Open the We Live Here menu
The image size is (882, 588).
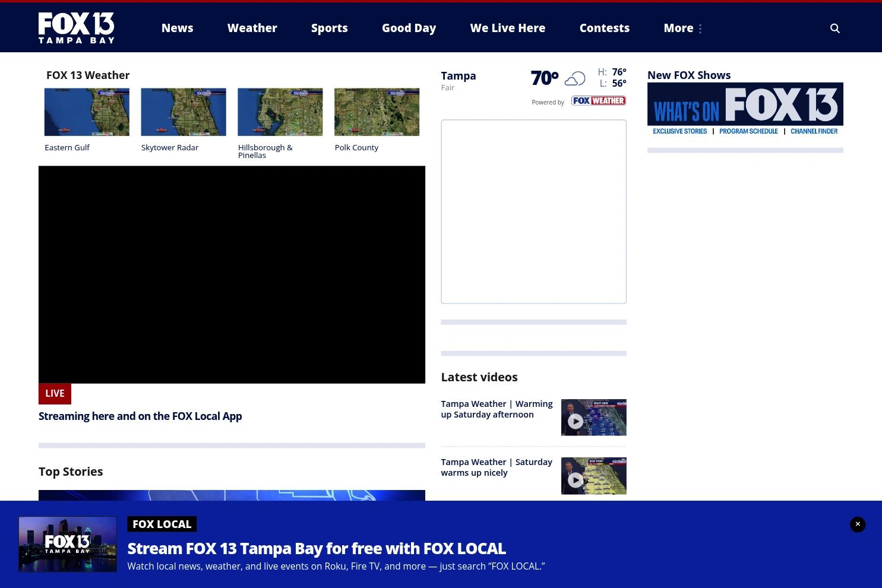(x=507, y=28)
